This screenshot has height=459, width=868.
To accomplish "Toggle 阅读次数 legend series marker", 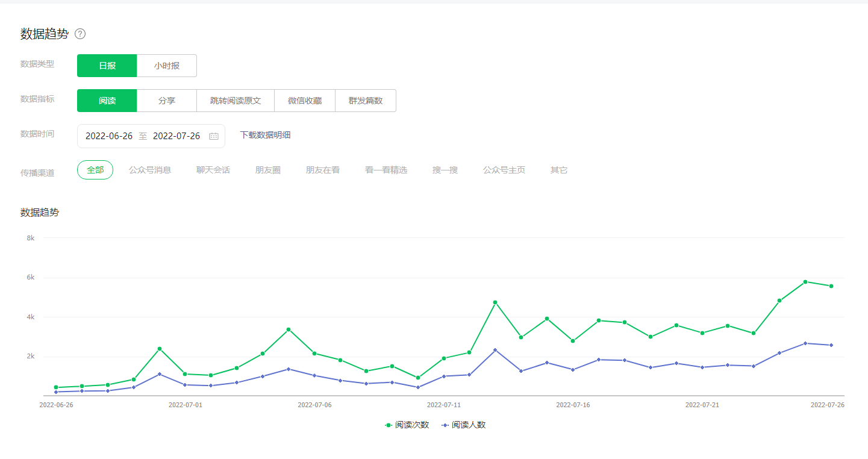I will pyautogui.click(x=389, y=425).
